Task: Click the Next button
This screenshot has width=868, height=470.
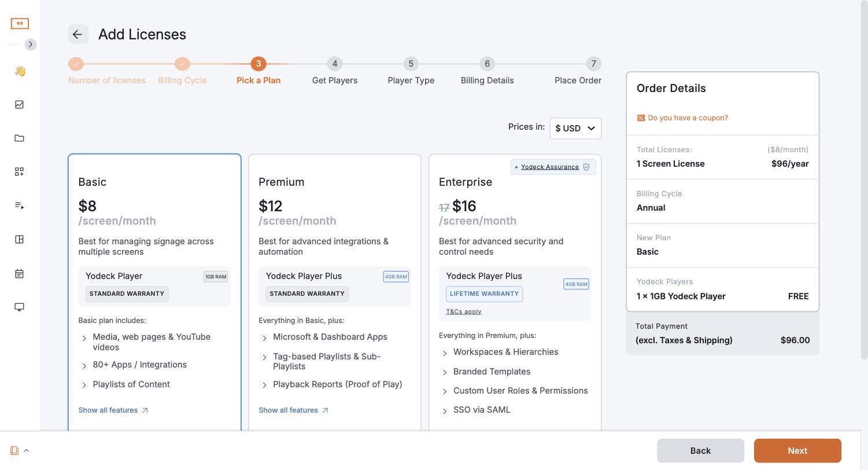Action: coord(797,451)
